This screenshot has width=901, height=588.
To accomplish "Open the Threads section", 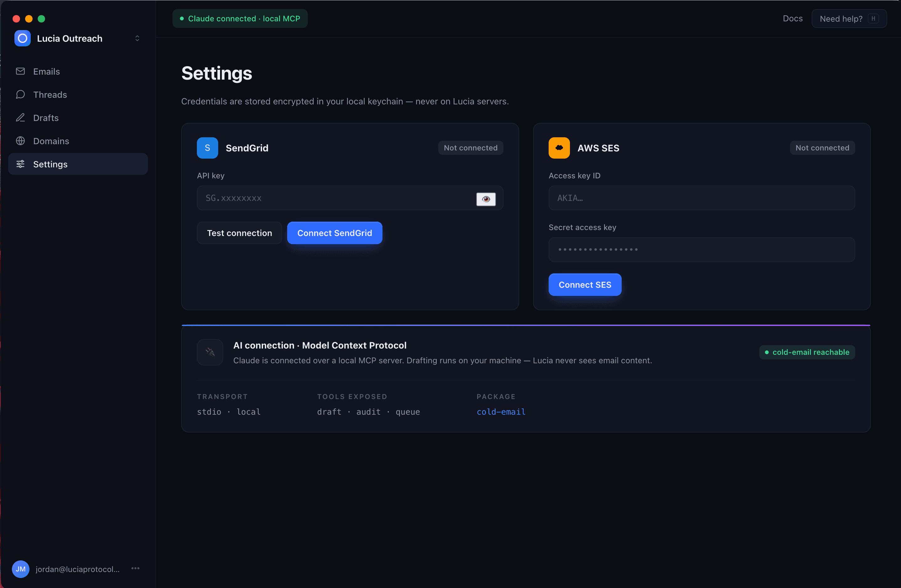I will 78,94.
